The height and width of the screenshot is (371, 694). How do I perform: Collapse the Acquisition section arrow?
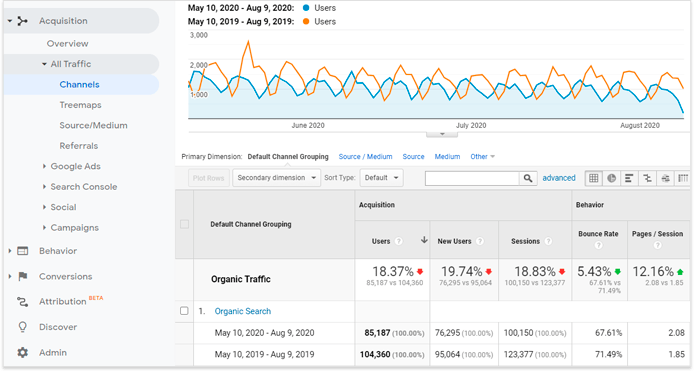tap(10, 21)
